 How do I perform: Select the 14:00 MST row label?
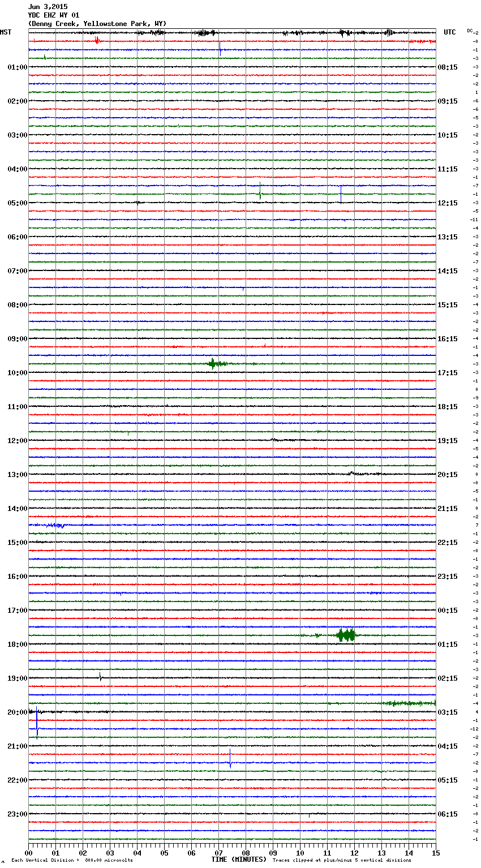tap(18, 509)
